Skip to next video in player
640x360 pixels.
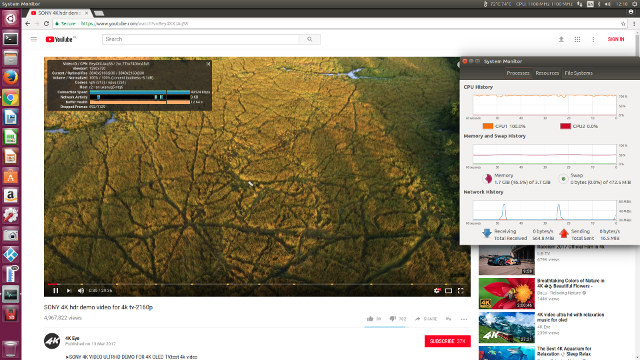click(x=69, y=291)
